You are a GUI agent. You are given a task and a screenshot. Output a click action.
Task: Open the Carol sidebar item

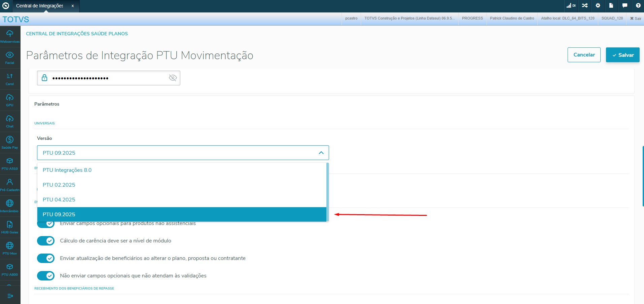tap(10, 79)
